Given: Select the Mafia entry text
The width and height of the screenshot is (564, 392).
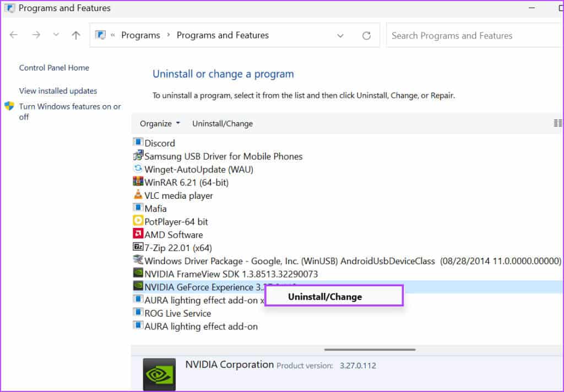Looking at the screenshot, I should pos(155,209).
